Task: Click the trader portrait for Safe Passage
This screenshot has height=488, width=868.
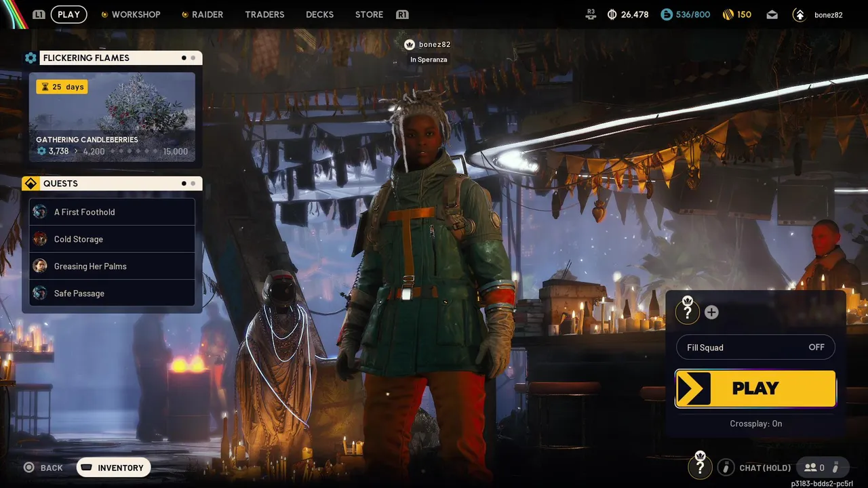Action: [40, 293]
